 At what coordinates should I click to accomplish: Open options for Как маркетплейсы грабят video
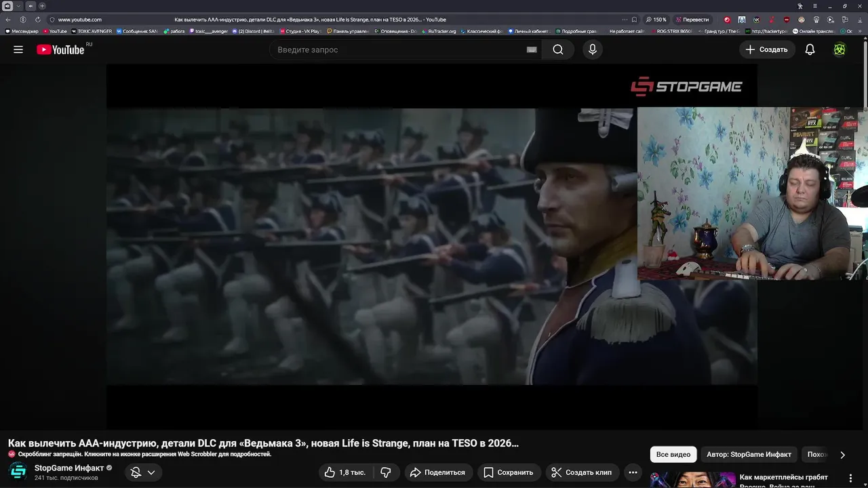point(850,479)
